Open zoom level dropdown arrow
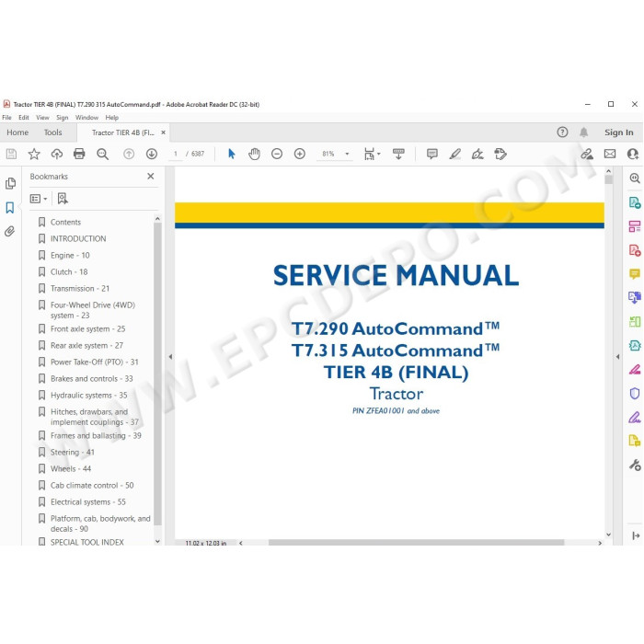This screenshot has height=644, width=644. tap(347, 154)
